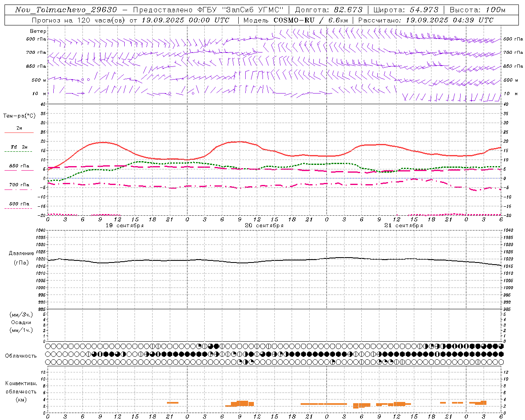Click the Тем-ра(°C) axis title
This screenshot has height=420, width=525.
(x=19, y=116)
